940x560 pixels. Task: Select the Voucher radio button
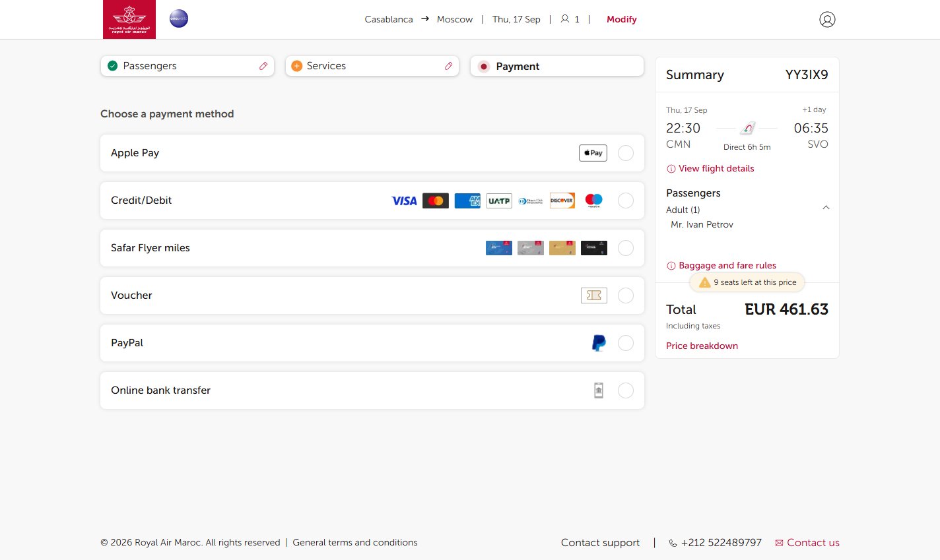point(626,296)
